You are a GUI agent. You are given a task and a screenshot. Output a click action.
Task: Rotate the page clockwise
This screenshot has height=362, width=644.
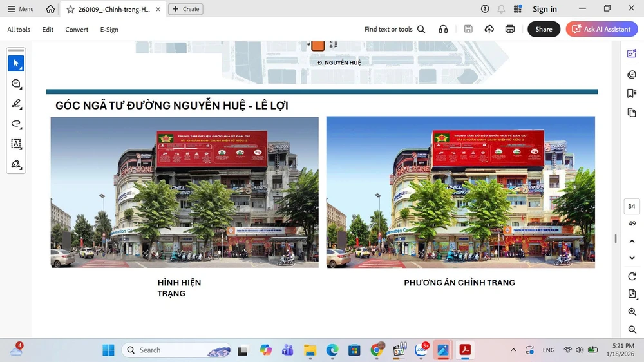[x=632, y=276]
